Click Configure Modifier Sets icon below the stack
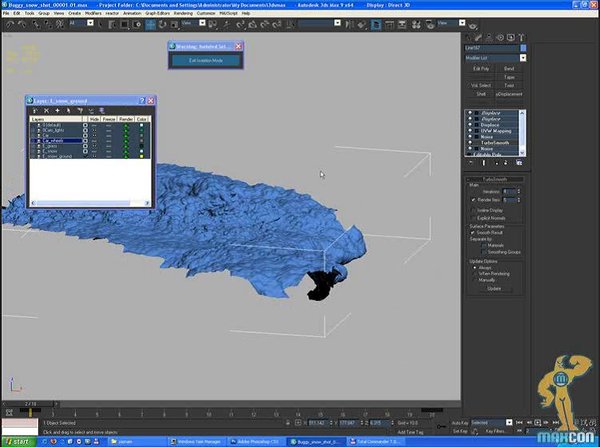This screenshot has width=600, height=447. (519, 163)
